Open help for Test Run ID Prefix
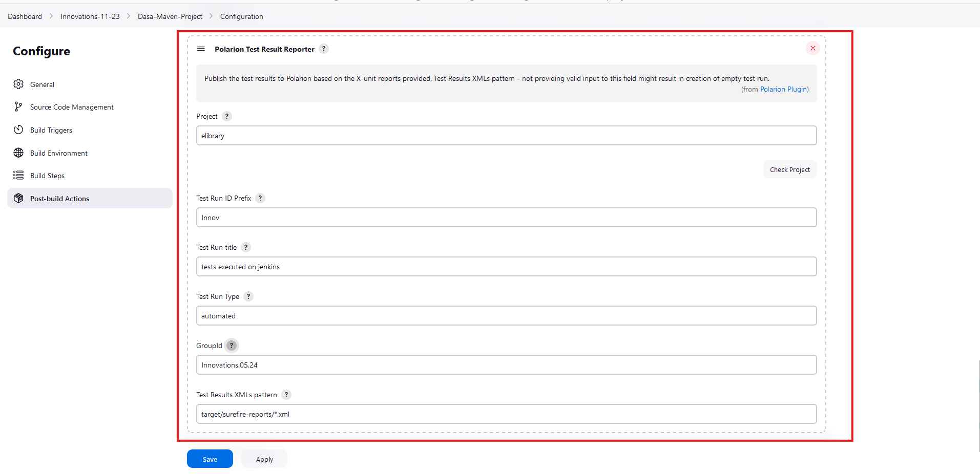Screen dimensions: 980x474 click(x=260, y=198)
